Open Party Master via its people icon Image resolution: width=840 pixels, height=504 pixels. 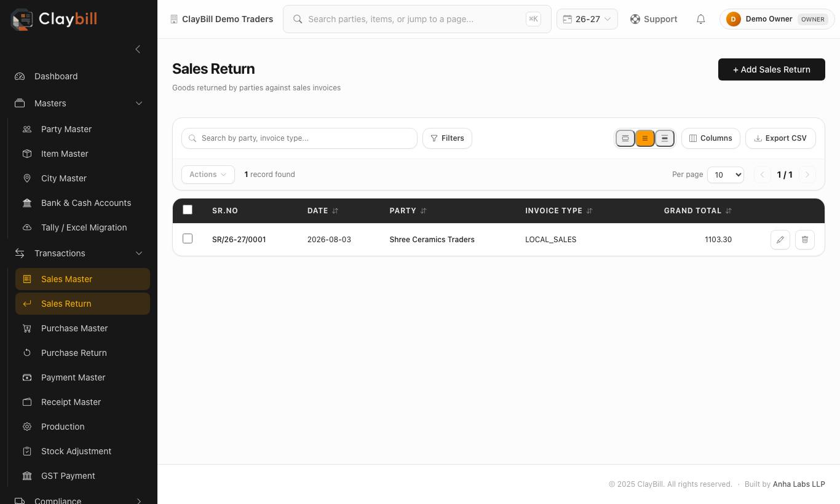(27, 129)
